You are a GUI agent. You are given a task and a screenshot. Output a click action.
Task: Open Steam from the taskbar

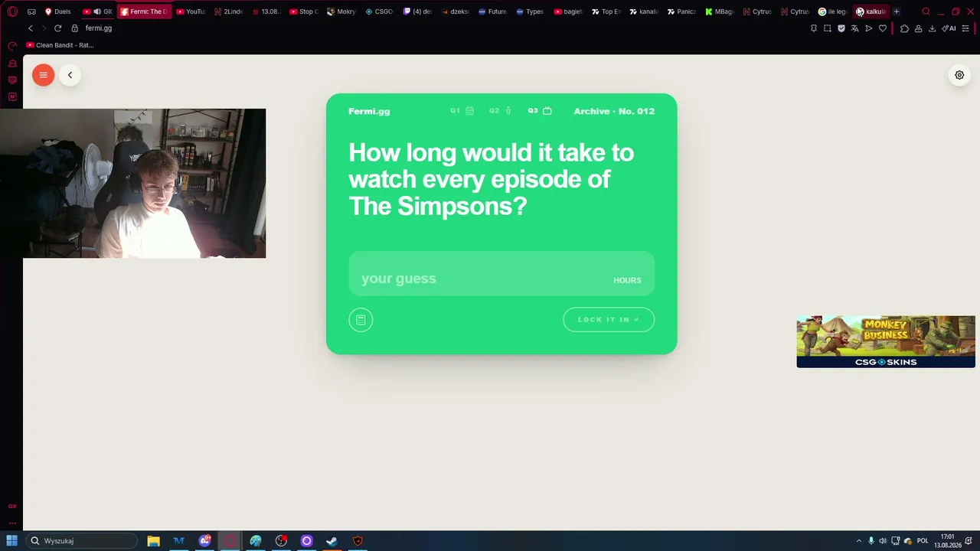click(x=332, y=541)
